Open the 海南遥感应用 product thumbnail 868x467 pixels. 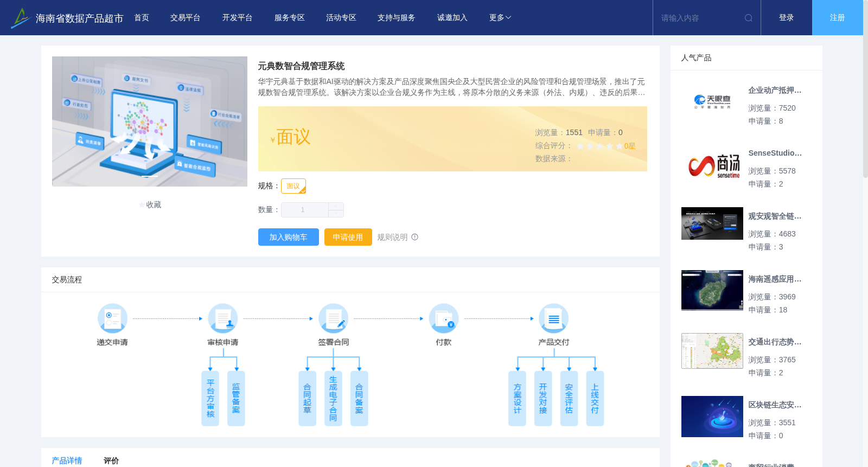click(712, 290)
